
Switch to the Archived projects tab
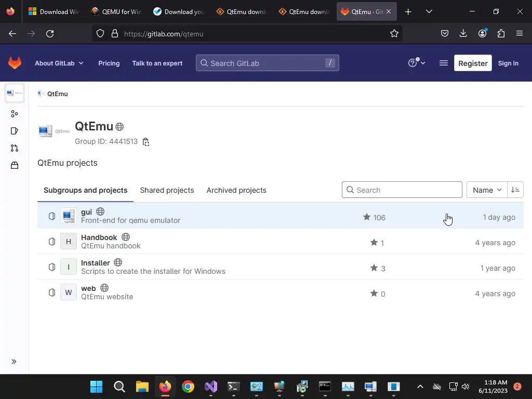(x=236, y=190)
